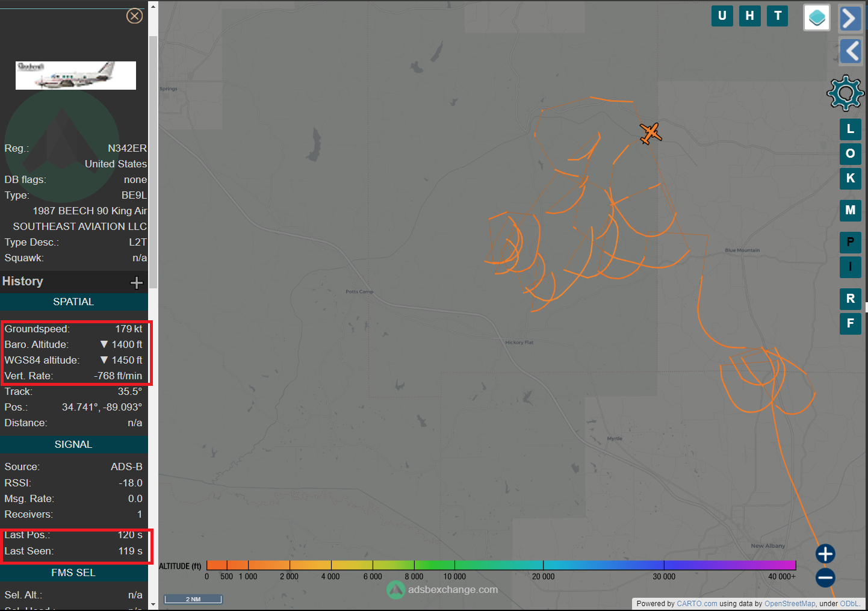Click the baro altitude value 1400 ft
The width and height of the screenshot is (868, 611).
coord(127,344)
